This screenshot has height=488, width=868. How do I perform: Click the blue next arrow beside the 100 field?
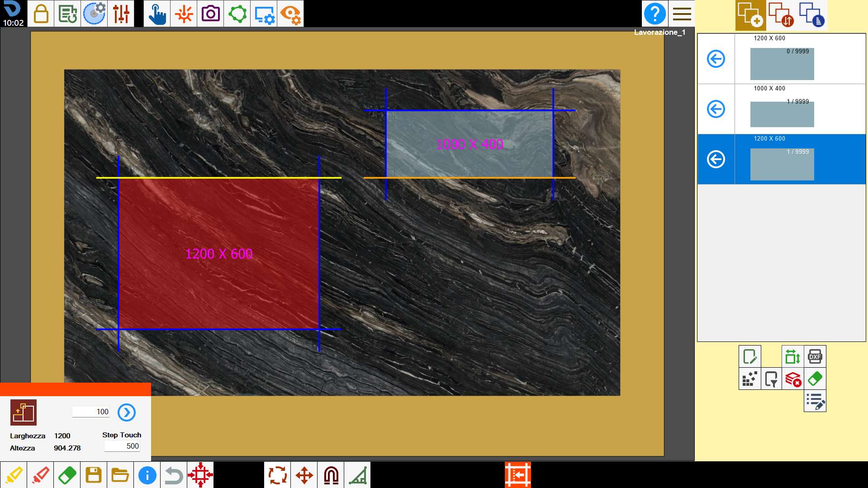[127, 412]
